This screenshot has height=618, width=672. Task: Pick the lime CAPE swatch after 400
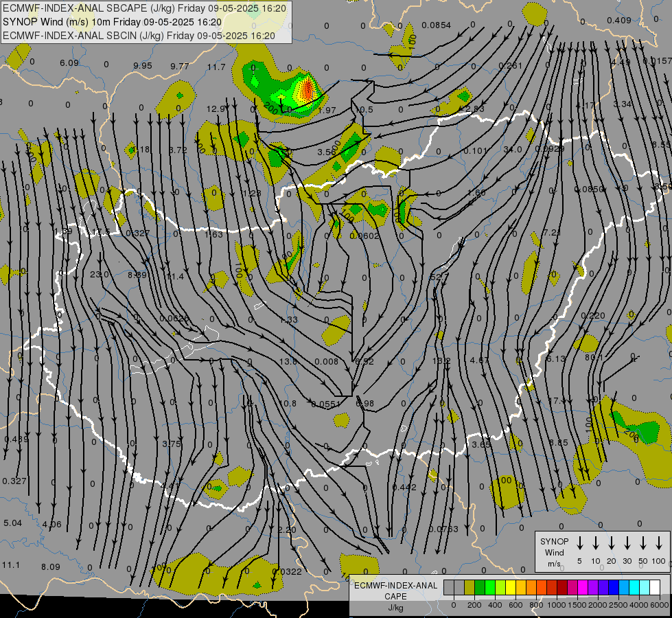tap(500, 587)
